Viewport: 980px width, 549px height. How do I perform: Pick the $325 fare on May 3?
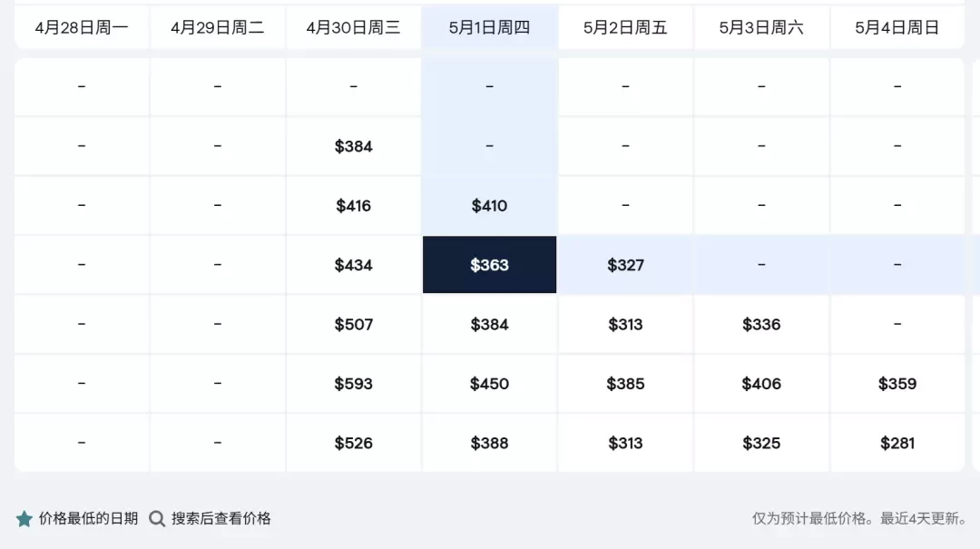click(x=761, y=443)
